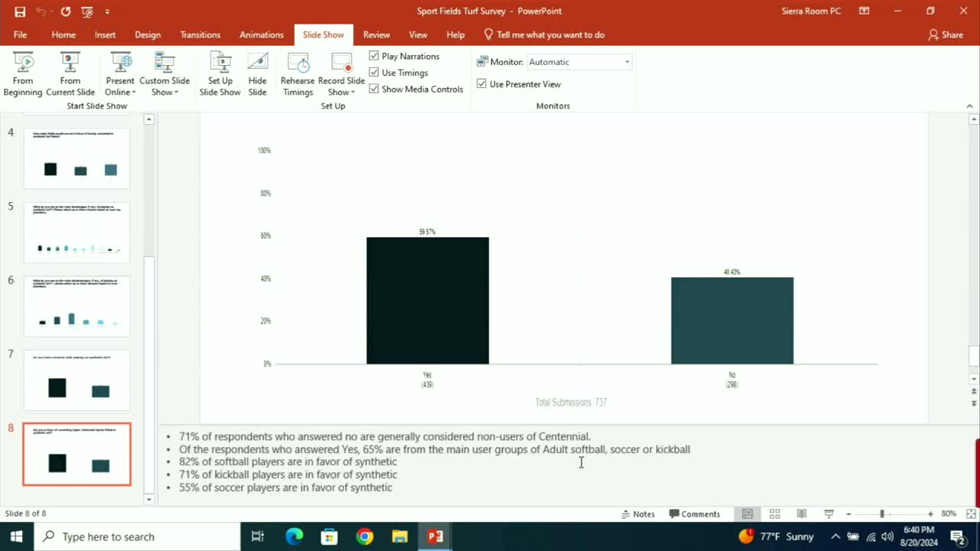Disable Use Presenter View checkbox
The image size is (980, 551).
482,84
